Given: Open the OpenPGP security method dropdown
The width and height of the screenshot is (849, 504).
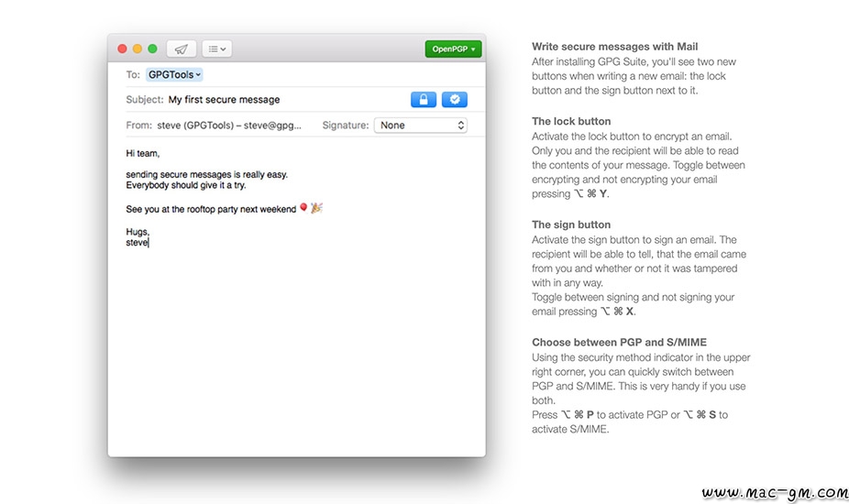Looking at the screenshot, I should pos(453,49).
